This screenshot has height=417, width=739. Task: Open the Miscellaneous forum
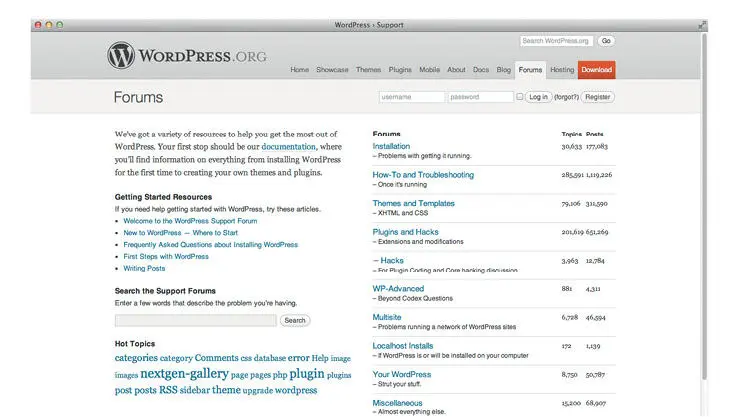coord(397,403)
